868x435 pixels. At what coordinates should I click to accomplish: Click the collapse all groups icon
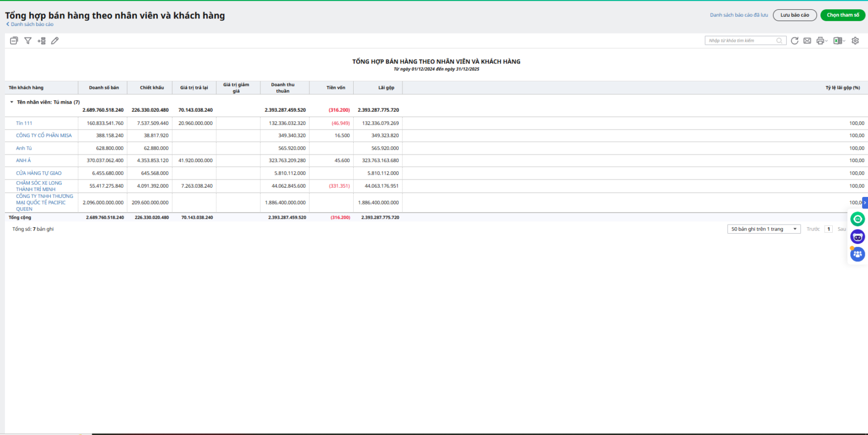click(x=14, y=41)
